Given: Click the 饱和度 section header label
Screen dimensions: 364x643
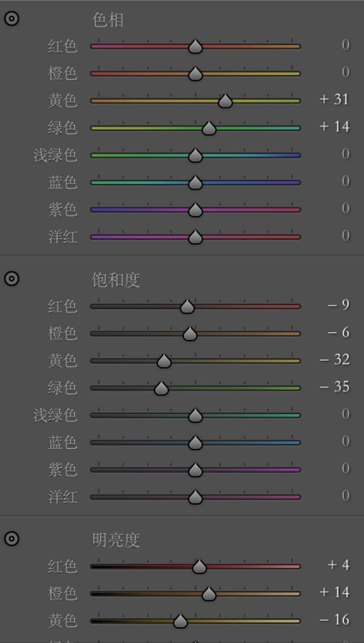Looking at the screenshot, I should [116, 280].
